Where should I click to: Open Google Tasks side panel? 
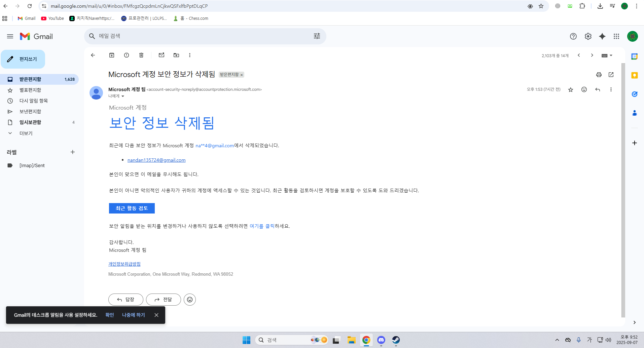click(x=635, y=94)
